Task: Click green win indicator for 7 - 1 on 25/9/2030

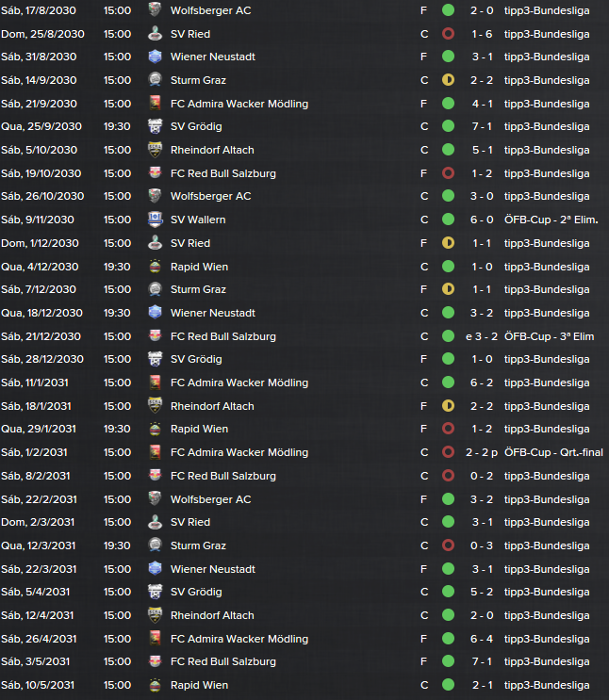Action: [x=448, y=126]
